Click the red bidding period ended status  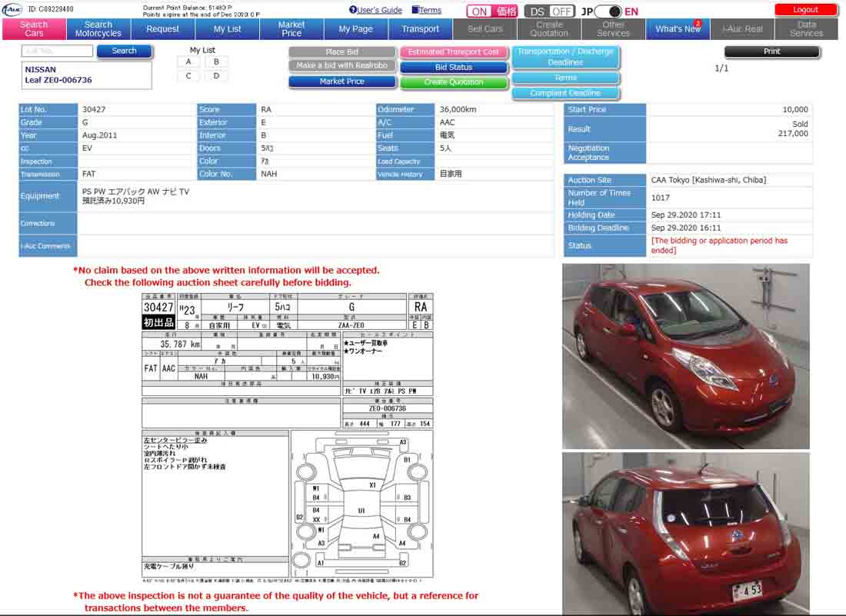719,245
